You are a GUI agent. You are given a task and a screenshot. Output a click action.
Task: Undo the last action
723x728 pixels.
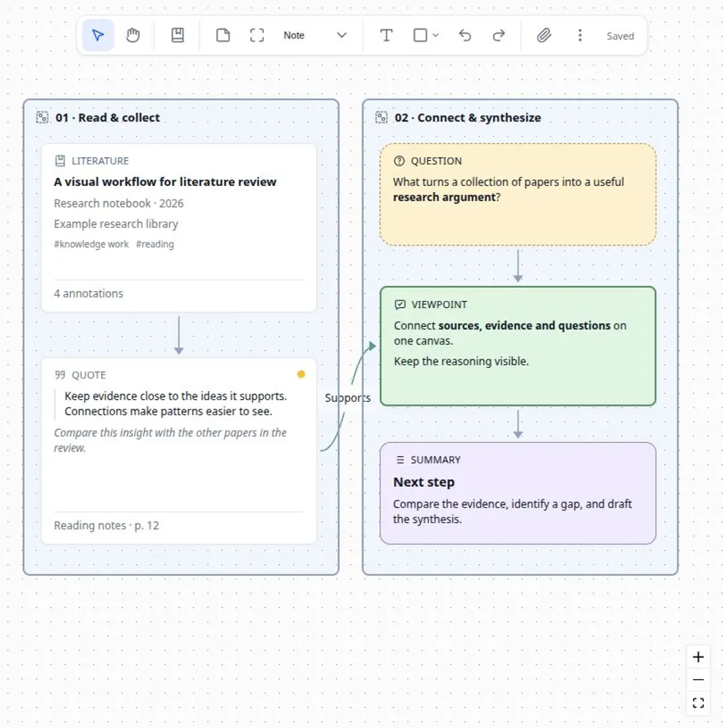[x=465, y=35]
